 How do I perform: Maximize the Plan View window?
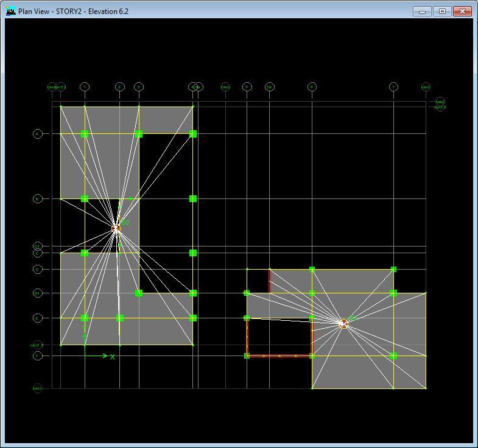click(x=442, y=12)
